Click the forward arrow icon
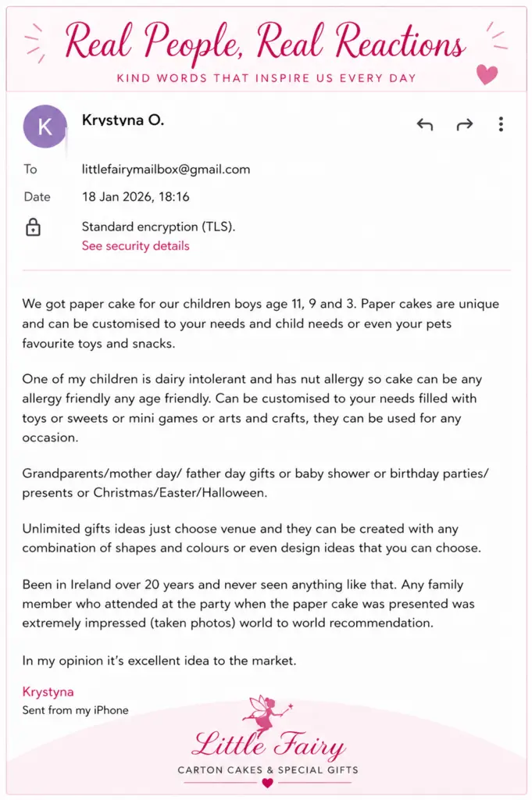 pos(464,124)
